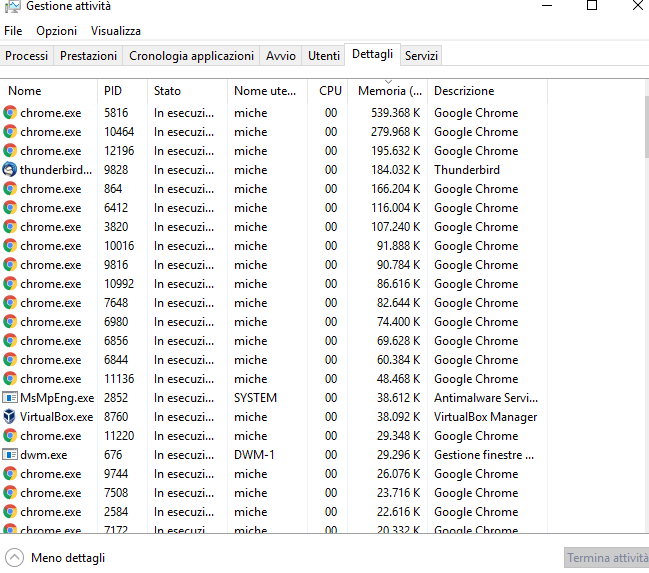Click the Task Manager title bar icon
649x573 pixels.
pos(12,6)
